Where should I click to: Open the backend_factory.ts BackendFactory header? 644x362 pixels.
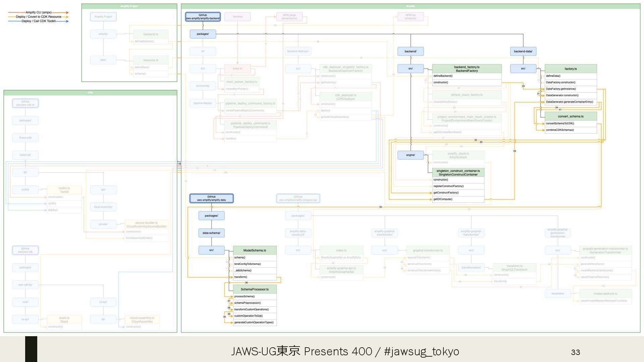pos(467,69)
